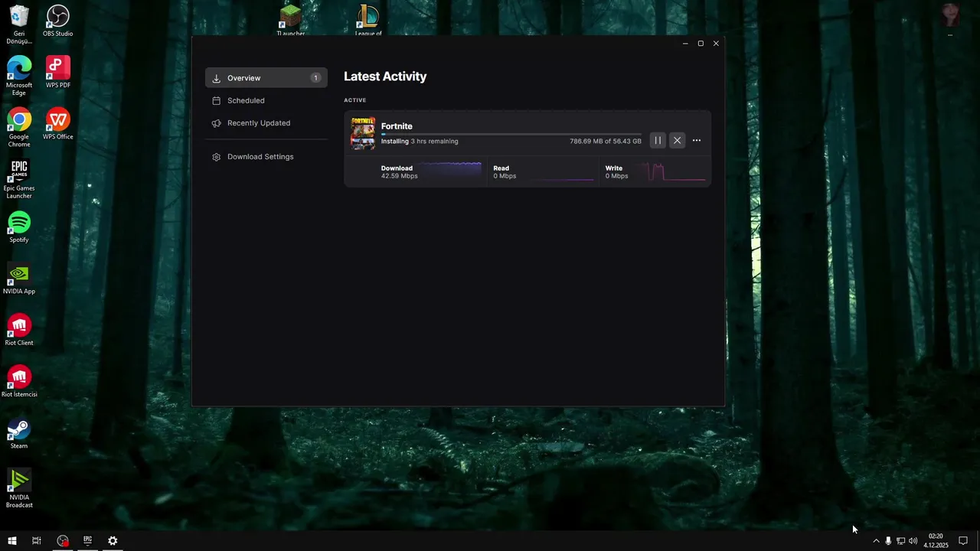
Task: Open the volume control in the tray
Action: pyautogui.click(x=913, y=541)
